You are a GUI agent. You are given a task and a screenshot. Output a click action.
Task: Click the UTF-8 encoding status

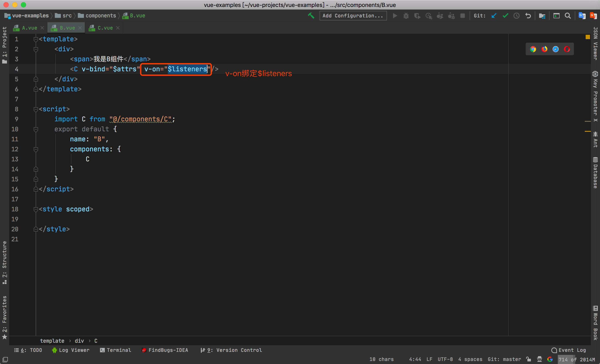click(x=445, y=359)
